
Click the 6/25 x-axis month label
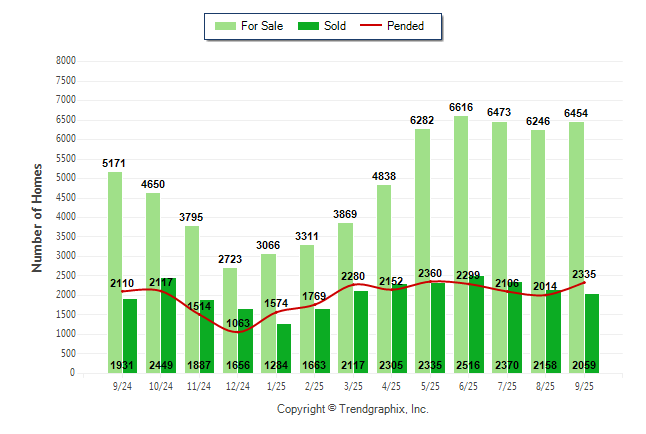pyautogui.click(x=468, y=386)
